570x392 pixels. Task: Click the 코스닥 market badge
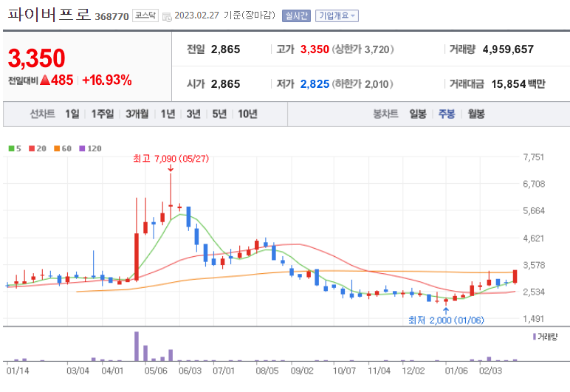point(145,16)
